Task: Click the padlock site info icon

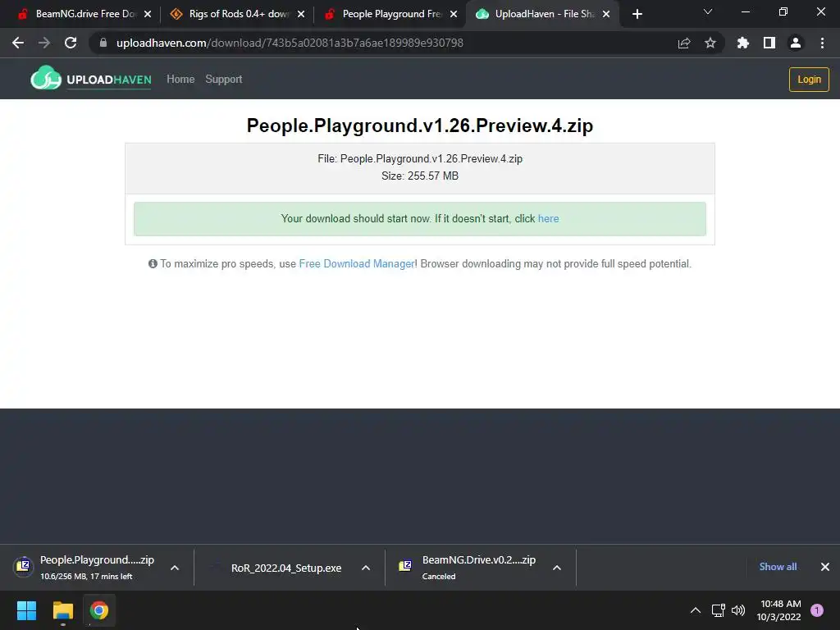Action: (103, 43)
